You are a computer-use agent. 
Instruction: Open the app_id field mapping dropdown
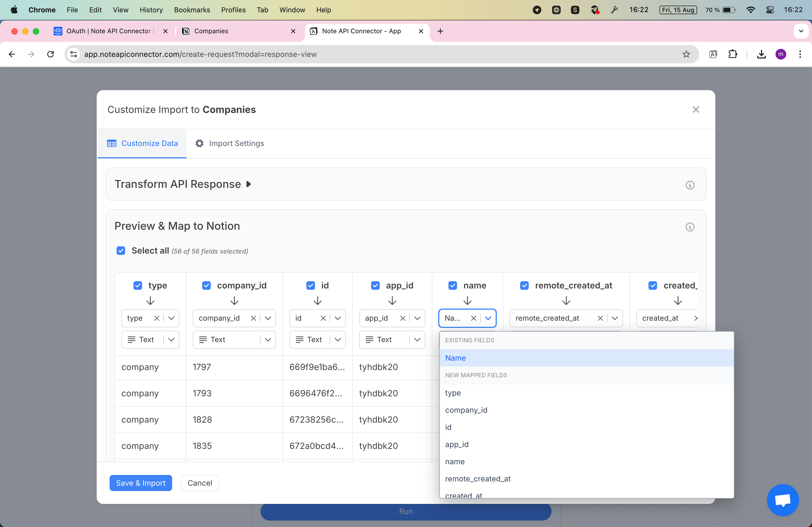417,318
